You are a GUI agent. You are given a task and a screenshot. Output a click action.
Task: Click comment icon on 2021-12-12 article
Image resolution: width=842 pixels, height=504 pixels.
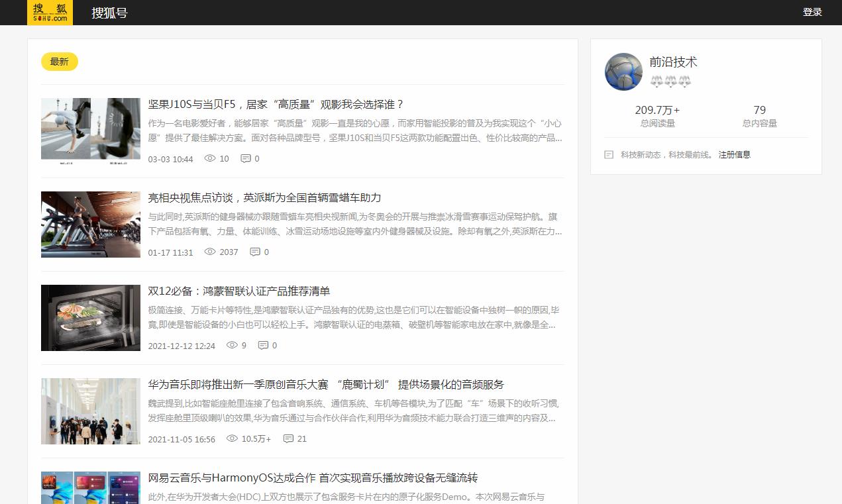tap(263, 345)
